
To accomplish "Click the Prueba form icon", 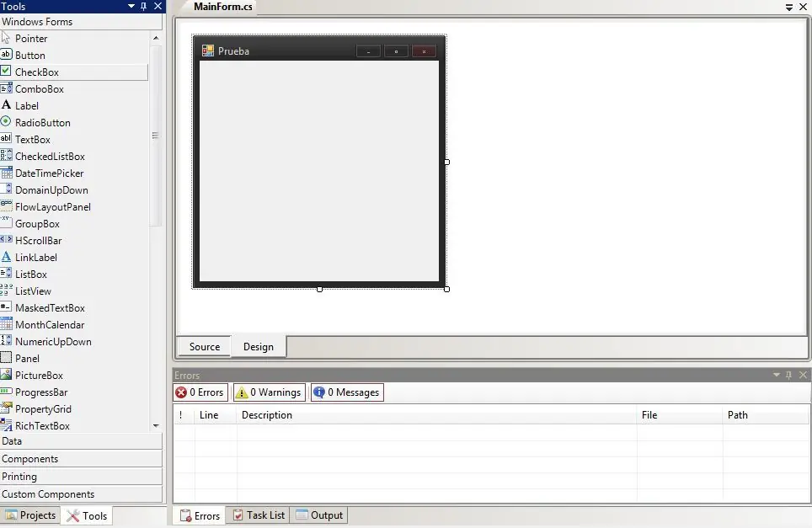I will point(208,51).
